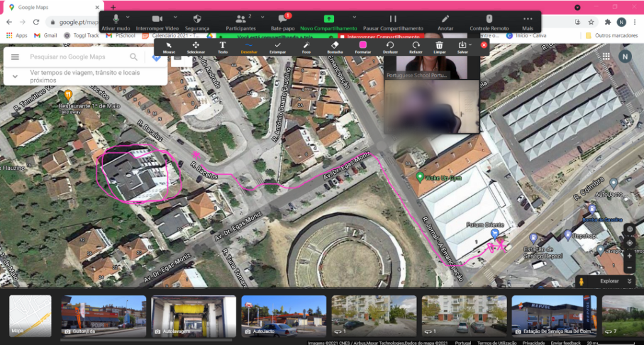Toggle camera with Interromper Vídeo
The width and height of the screenshot is (644, 345).
pos(157,22)
